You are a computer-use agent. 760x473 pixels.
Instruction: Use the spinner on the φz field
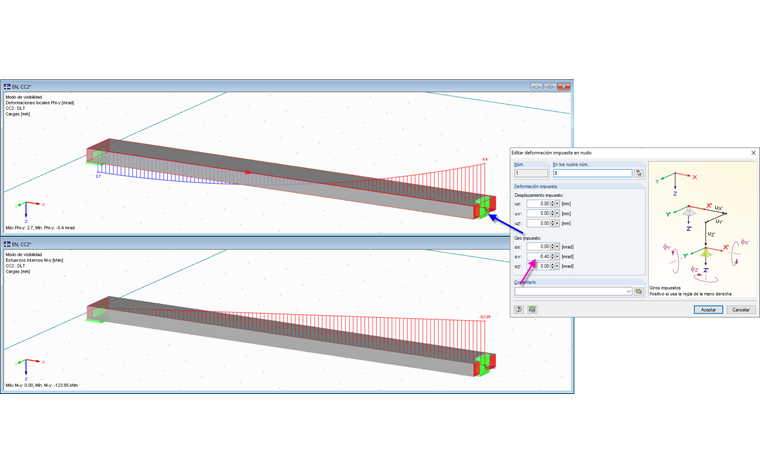click(x=552, y=266)
